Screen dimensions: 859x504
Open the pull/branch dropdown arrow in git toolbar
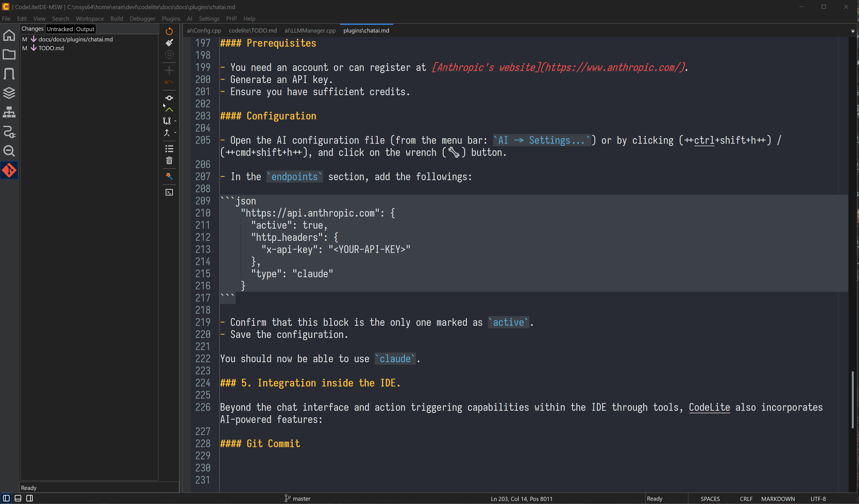pos(175,121)
